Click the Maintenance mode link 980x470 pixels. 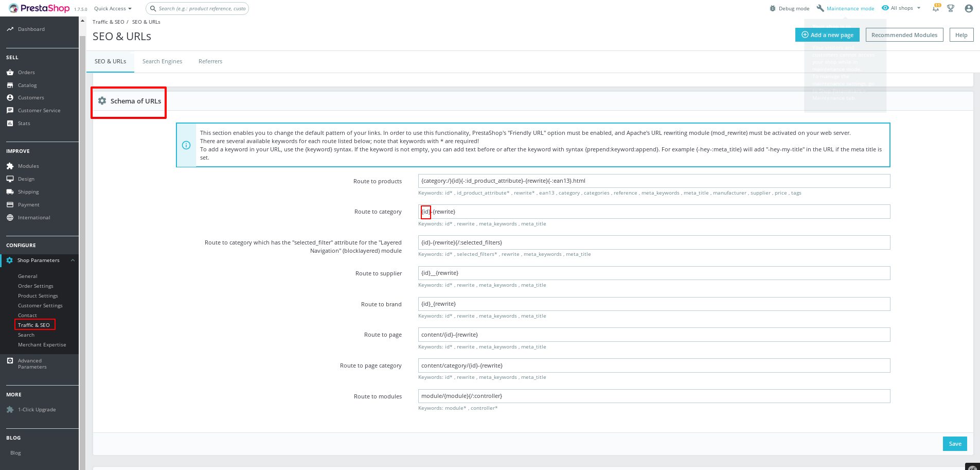tap(850, 9)
